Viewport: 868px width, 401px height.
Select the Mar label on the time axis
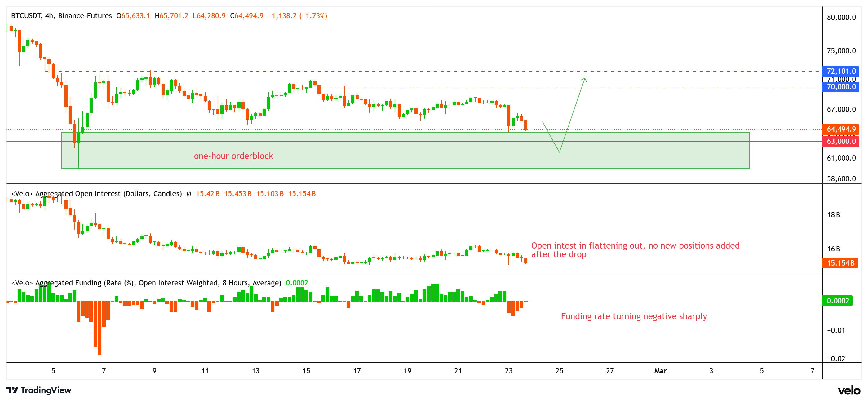tap(660, 371)
